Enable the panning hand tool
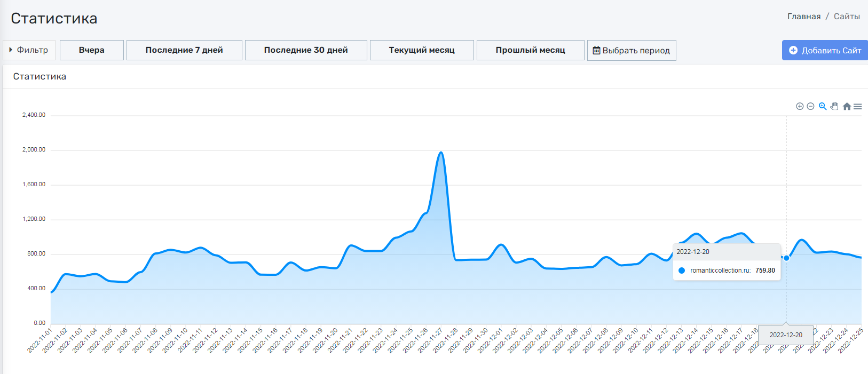Screen dimensions: 868x374 tap(834, 106)
